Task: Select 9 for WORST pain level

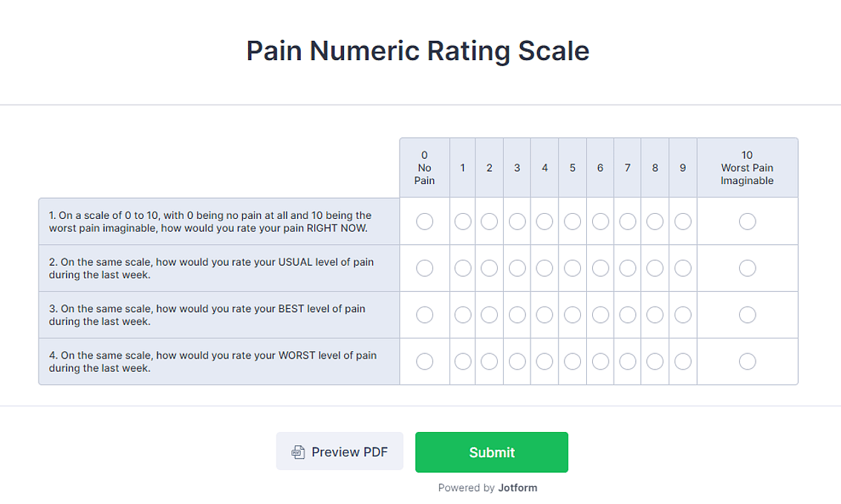Action: coord(682,361)
